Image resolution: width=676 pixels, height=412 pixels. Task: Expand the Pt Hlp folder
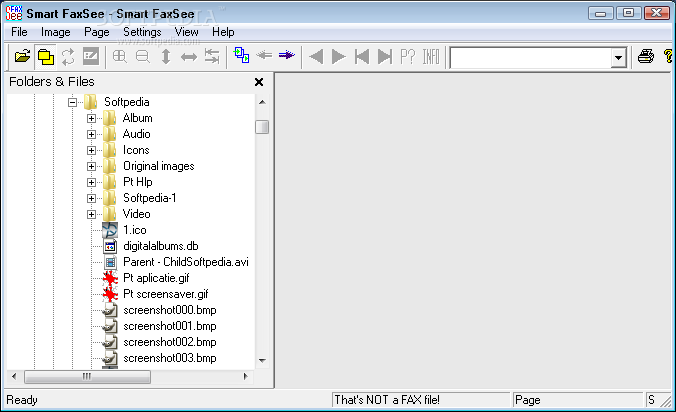(91, 182)
